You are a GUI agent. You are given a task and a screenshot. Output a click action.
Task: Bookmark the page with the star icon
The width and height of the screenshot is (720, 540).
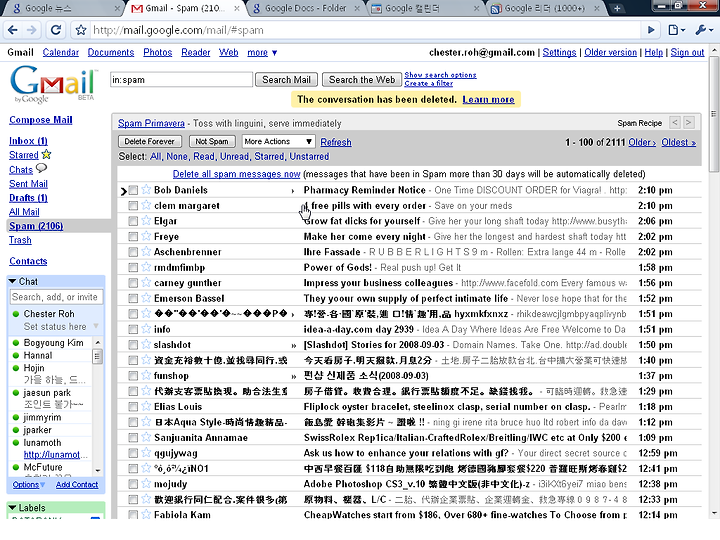tap(81, 30)
